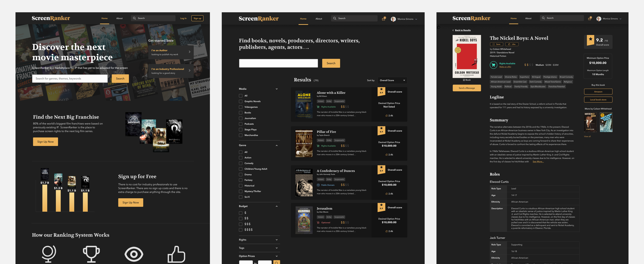Click the option price search icon button
Viewport: 644px width, 264px height.
click(x=276, y=262)
